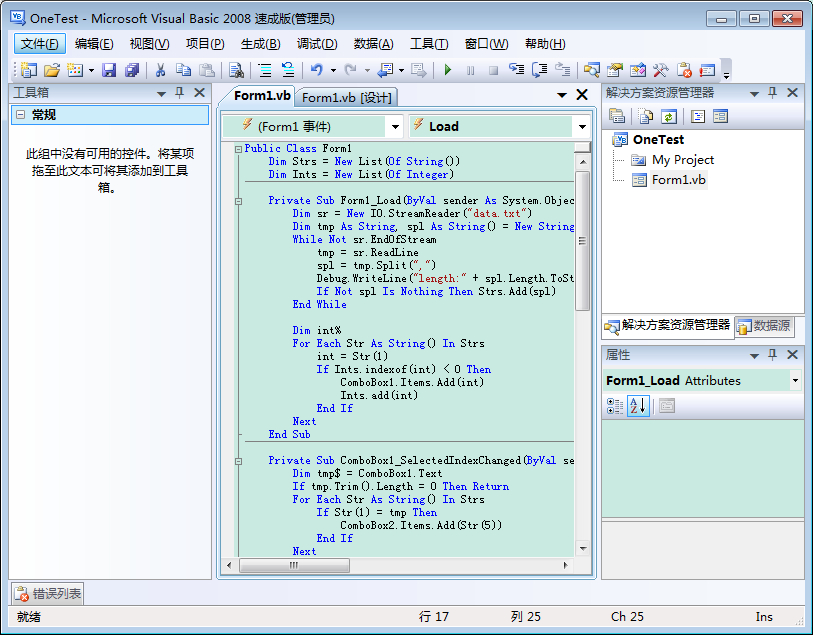This screenshot has width=813, height=635.
Task: Open the 调试(D) menu
Action: (x=316, y=44)
